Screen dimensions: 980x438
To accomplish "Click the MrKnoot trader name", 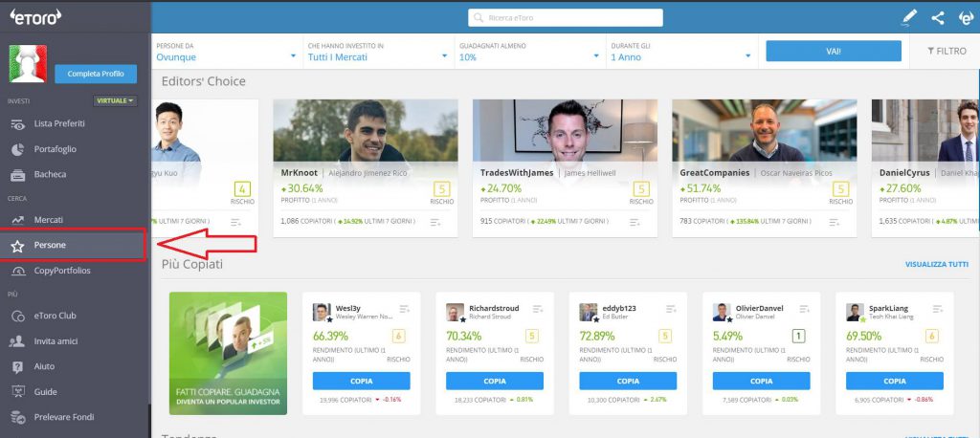I will pyautogui.click(x=300, y=173).
